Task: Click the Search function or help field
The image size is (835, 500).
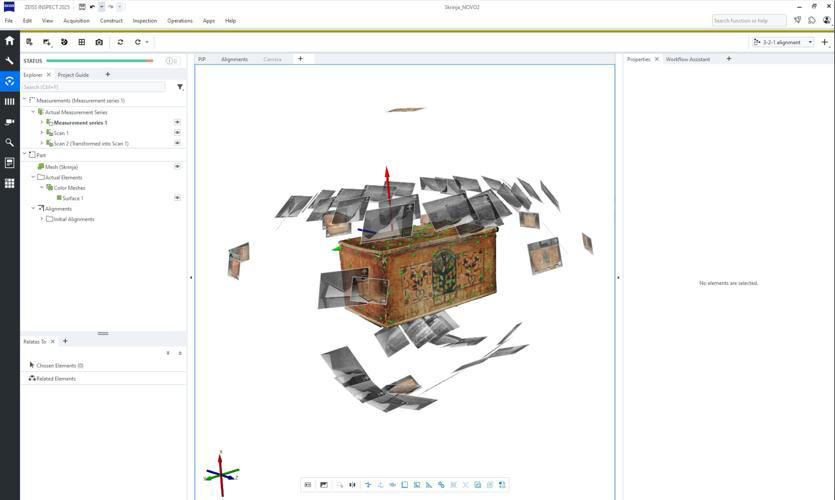Action: tap(748, 20)
